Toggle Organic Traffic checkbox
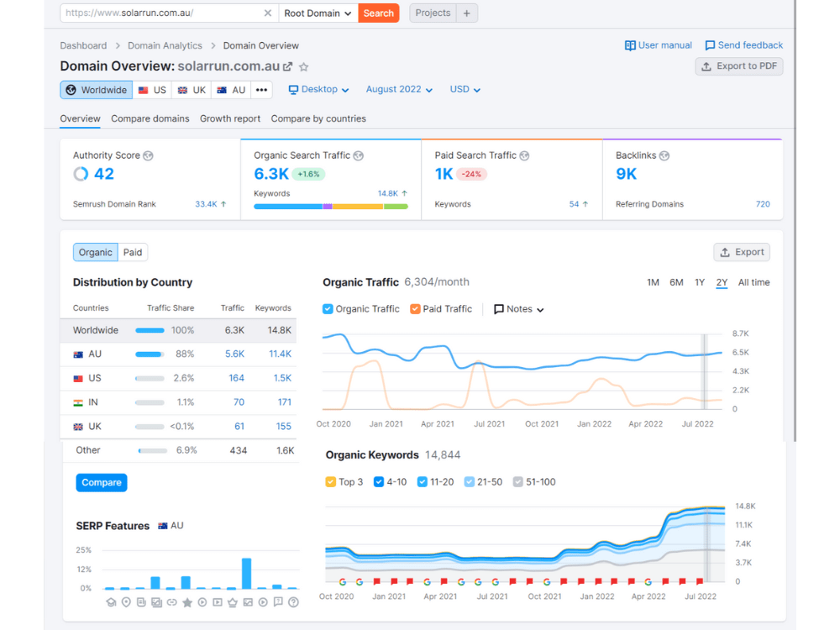Viewport: 840px width, 630px height. (328, 308)
